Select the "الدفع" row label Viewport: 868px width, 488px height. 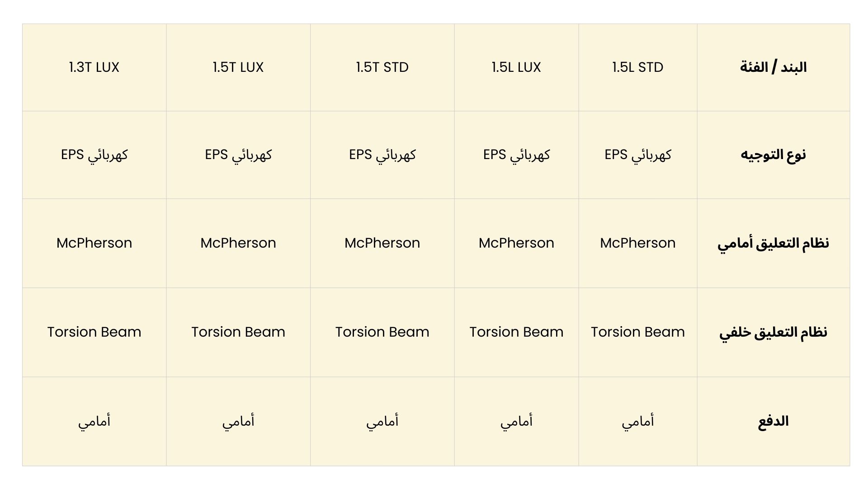click(x=773, y=421)
